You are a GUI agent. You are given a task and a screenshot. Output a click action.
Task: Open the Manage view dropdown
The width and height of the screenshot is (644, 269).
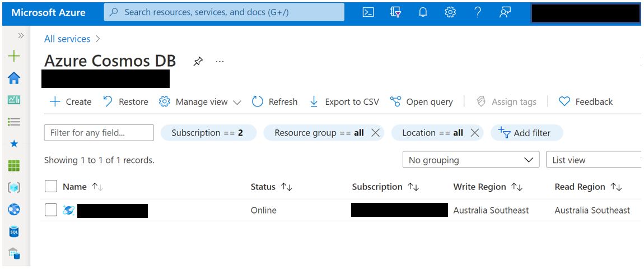[200, 101]
